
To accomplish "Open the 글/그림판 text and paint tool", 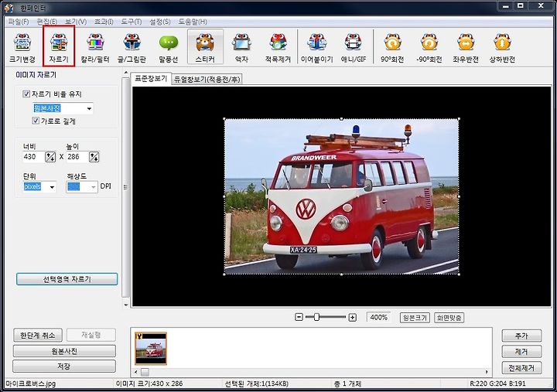I will coord(132,48).
